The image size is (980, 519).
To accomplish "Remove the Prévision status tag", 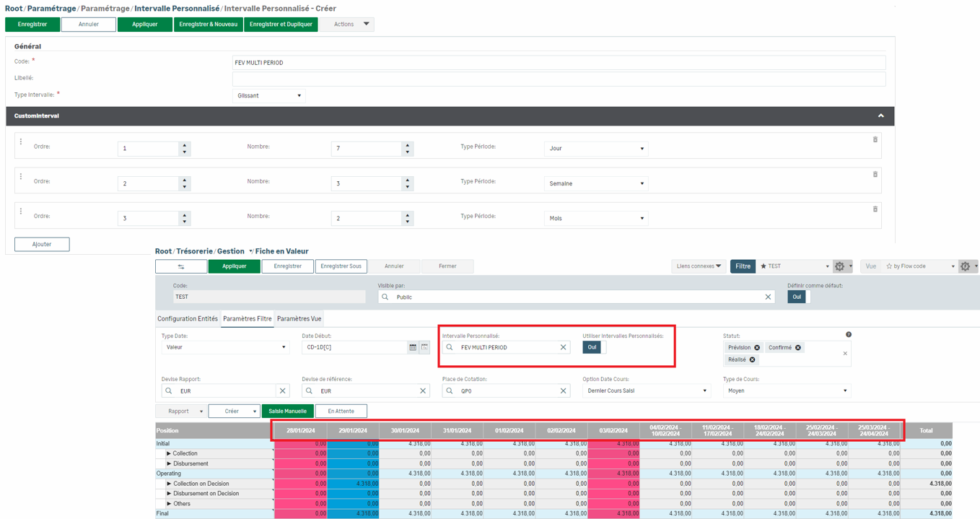I will (757, 348).
